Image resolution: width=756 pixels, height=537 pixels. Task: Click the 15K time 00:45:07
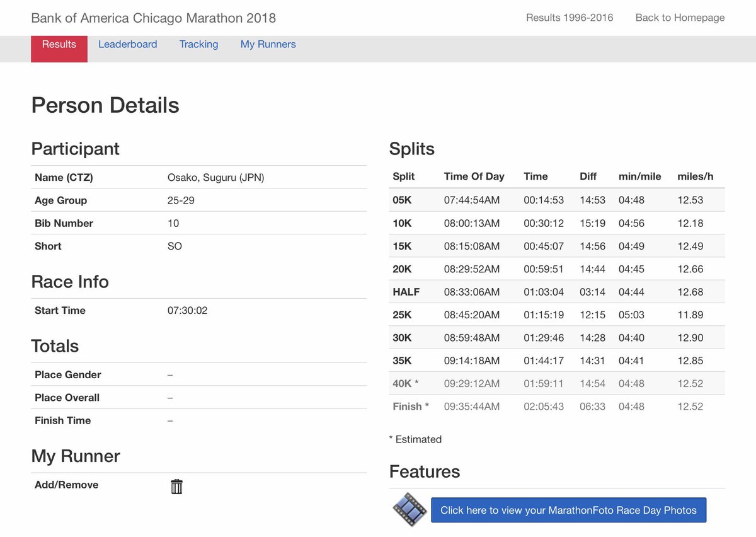click(x=544, y=246)
